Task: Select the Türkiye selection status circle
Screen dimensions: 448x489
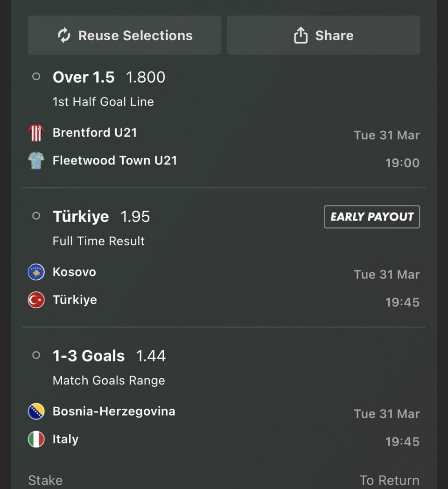Action: coord(36,216)
